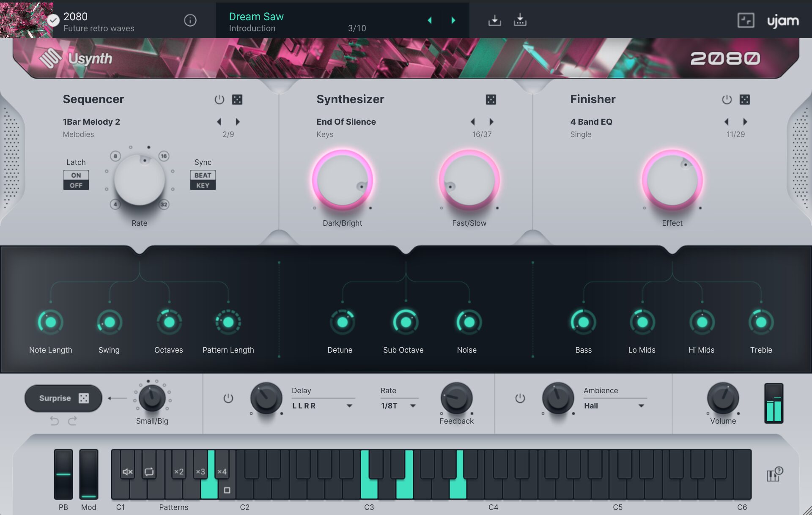Click the save preset icon
Viewport: 812px width, 515px height.
point(494,20)
